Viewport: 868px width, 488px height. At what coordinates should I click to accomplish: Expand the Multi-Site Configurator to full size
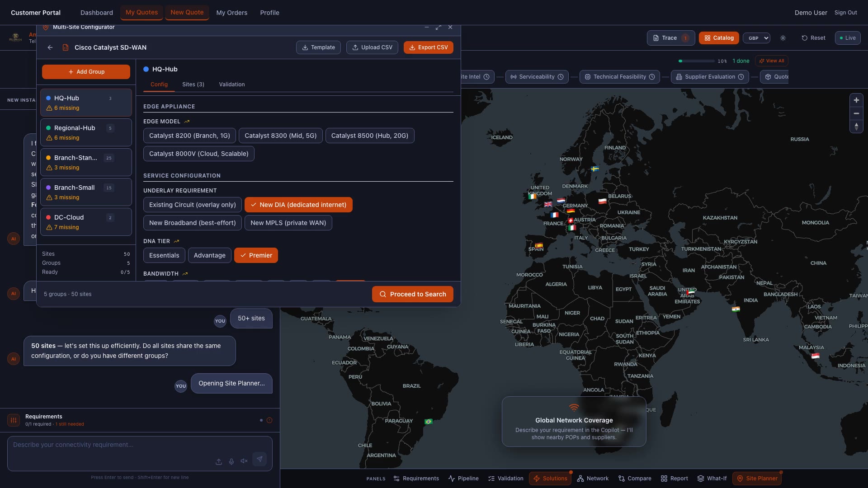point(438,28)
